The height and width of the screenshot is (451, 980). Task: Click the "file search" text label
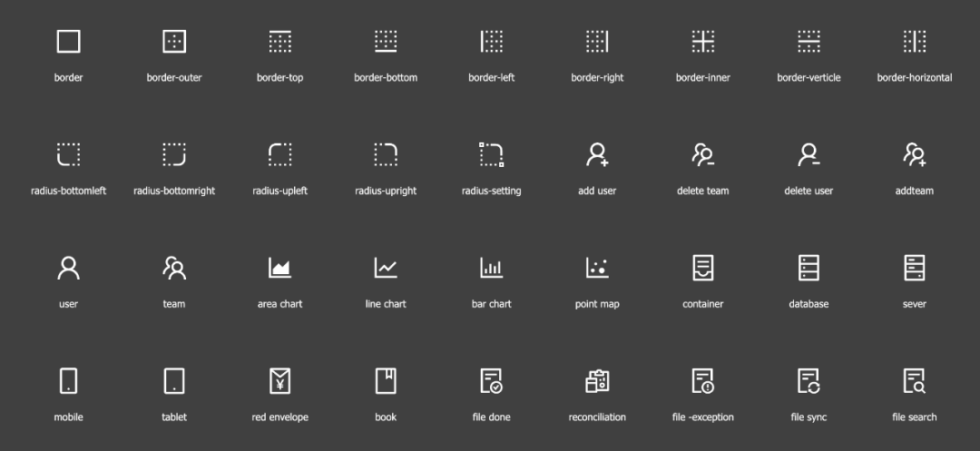pos(915,417)
